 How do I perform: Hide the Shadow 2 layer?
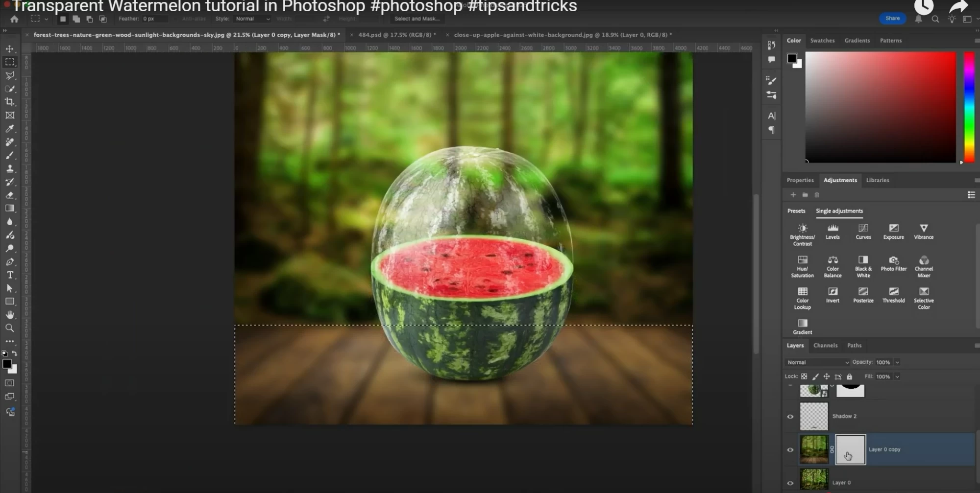(x=790, y=416)
